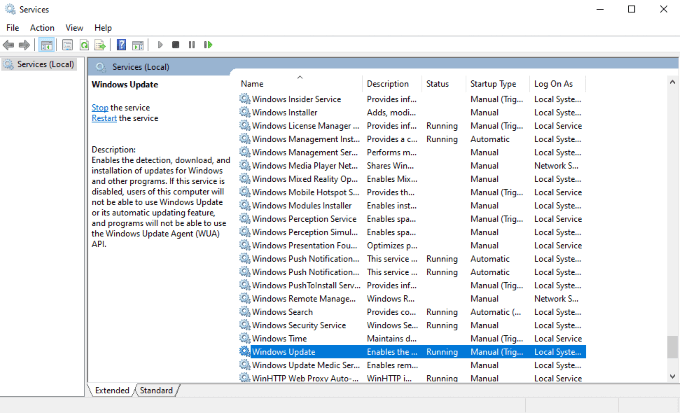
Task: Toggle Show/Hide Console Tree icon
Action: point(46,45)
